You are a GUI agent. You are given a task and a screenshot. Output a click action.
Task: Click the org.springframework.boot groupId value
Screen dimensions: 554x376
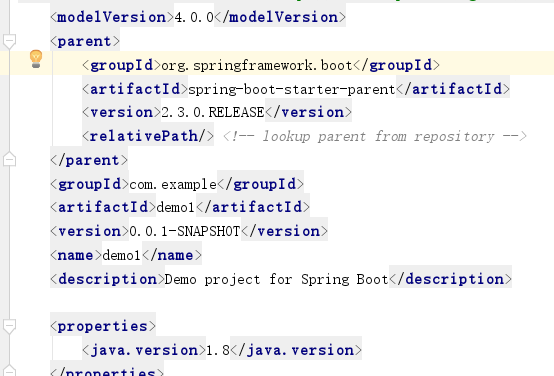point(257,65)
